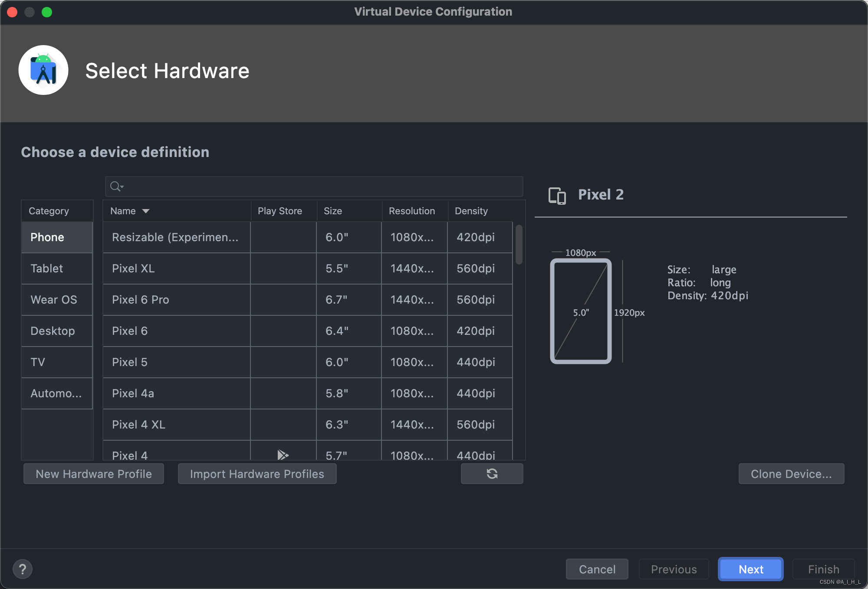Expand the Desktop category option
Viewport: 868px width, 589px height.
pyautogui.click(x=52, y=331)
